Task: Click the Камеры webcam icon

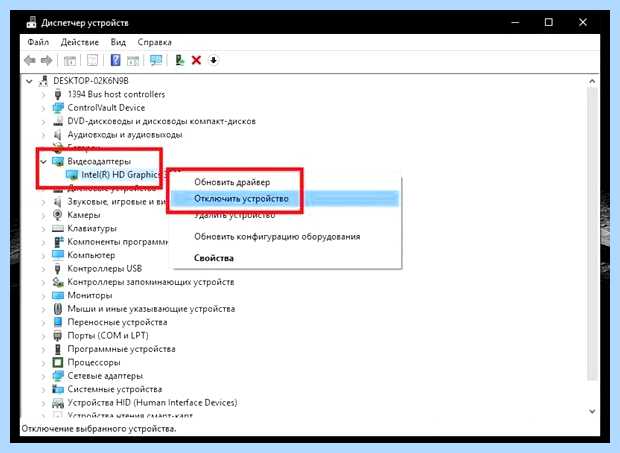Action: [58, 215]
